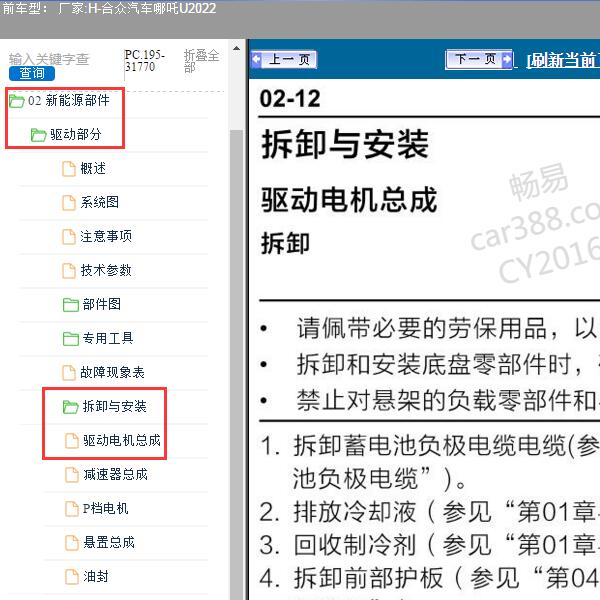Click the 厂家:H-合众汽车哪吒U2022 title text
The height and width of the screenshot is (600, 600).
click(137, 8)
